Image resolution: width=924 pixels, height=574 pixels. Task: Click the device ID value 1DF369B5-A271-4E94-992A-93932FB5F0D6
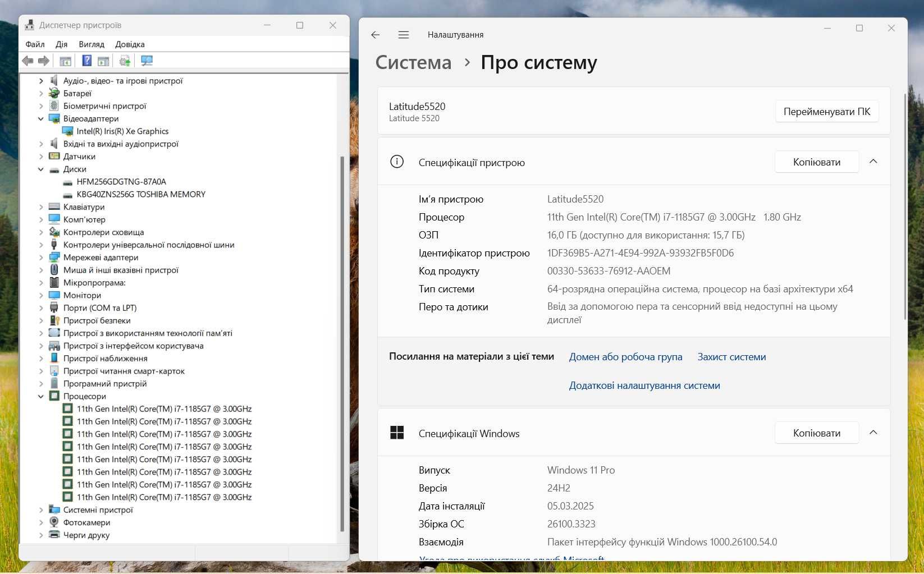coord(641,253)
